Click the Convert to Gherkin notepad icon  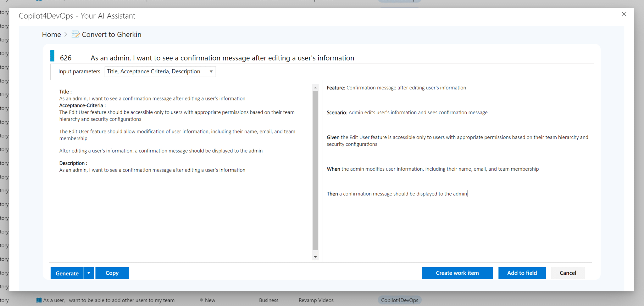(x=75, y=34)
